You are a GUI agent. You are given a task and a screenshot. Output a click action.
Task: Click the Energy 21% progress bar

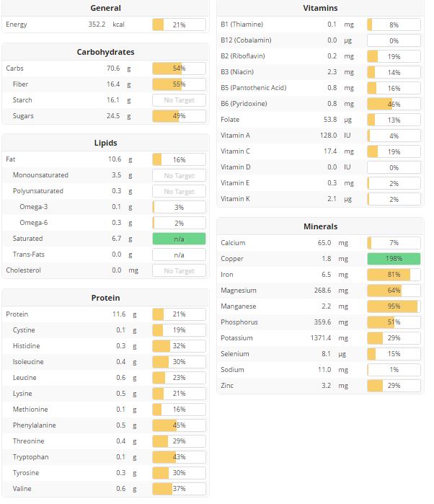[x=179, y=25]
